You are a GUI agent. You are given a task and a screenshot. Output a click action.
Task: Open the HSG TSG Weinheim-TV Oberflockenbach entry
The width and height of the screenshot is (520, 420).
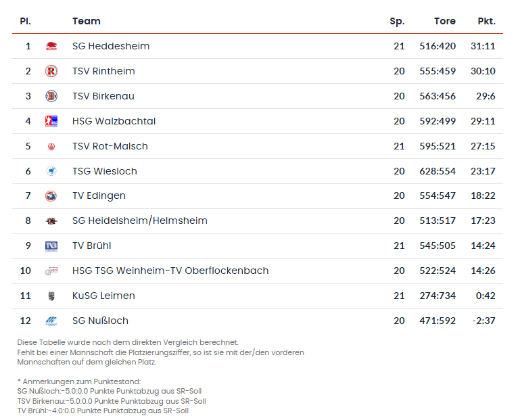click(x=170, y=271)
